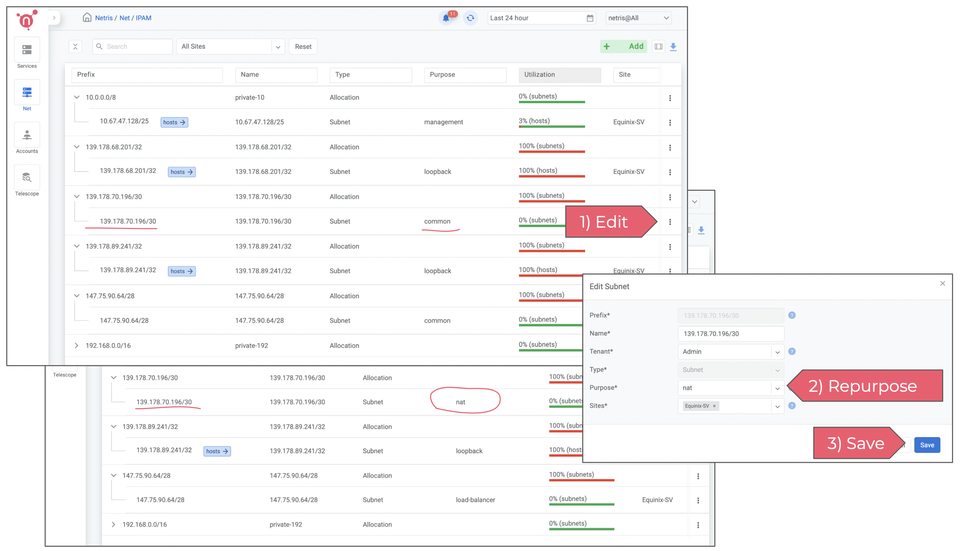Viewport: 980px width, 551px height.
Task: Click hosts link for 10.67.47.128/25
Action: (174, 122)
